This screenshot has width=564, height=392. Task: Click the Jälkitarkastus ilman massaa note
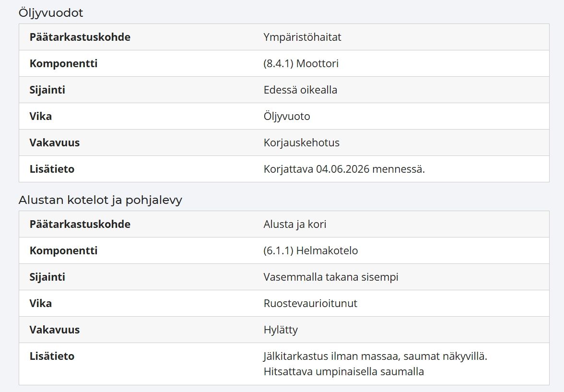pos(375,356)
